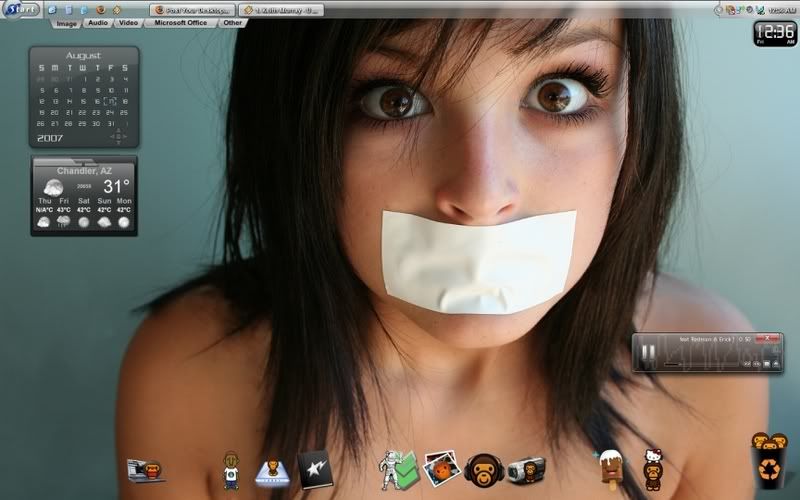Select the Video tab
The image size is (800, 500).
(128, 23)
